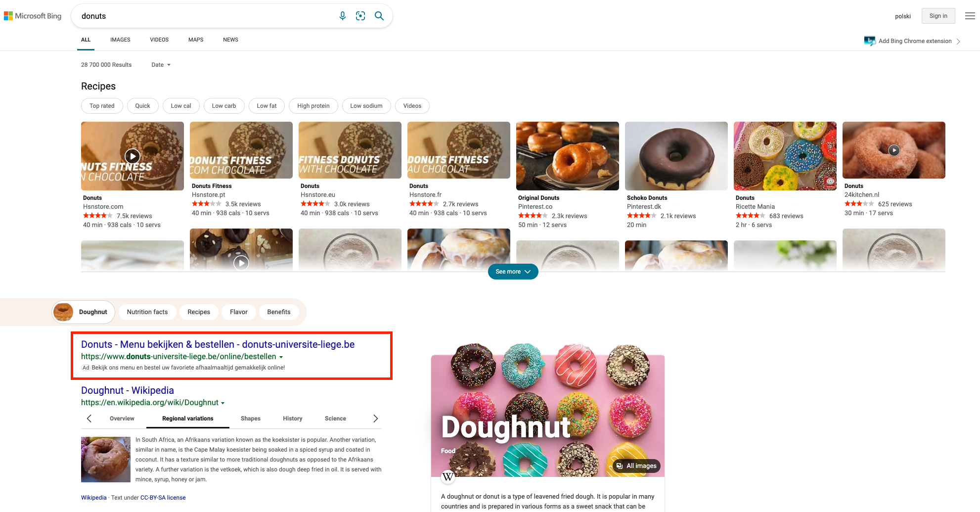Click the Doughnut chip thumbnail icon
The width and height of the screenshot is (980, 512).
pyautogui.click(x=63, y=312)
